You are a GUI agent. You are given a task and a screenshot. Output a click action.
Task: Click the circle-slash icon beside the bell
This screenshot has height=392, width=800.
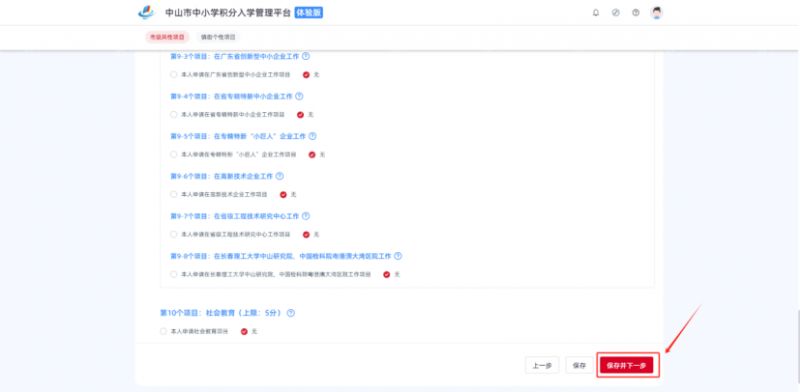point(616,13)
